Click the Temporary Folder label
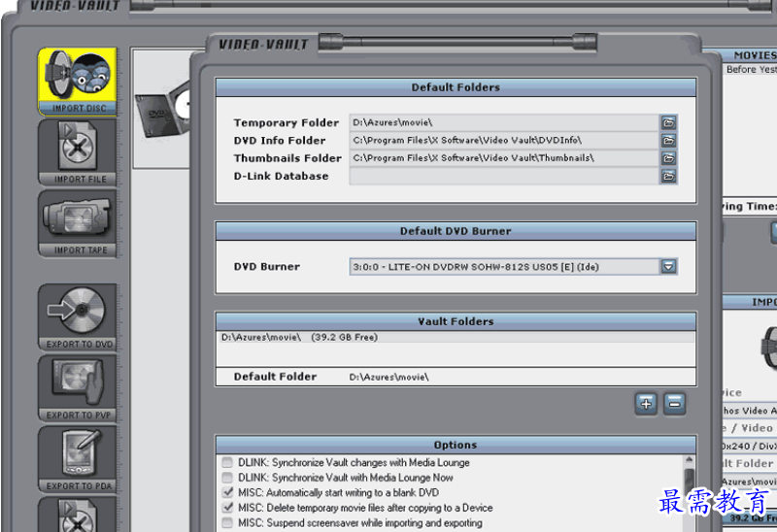 coord(287,122)
